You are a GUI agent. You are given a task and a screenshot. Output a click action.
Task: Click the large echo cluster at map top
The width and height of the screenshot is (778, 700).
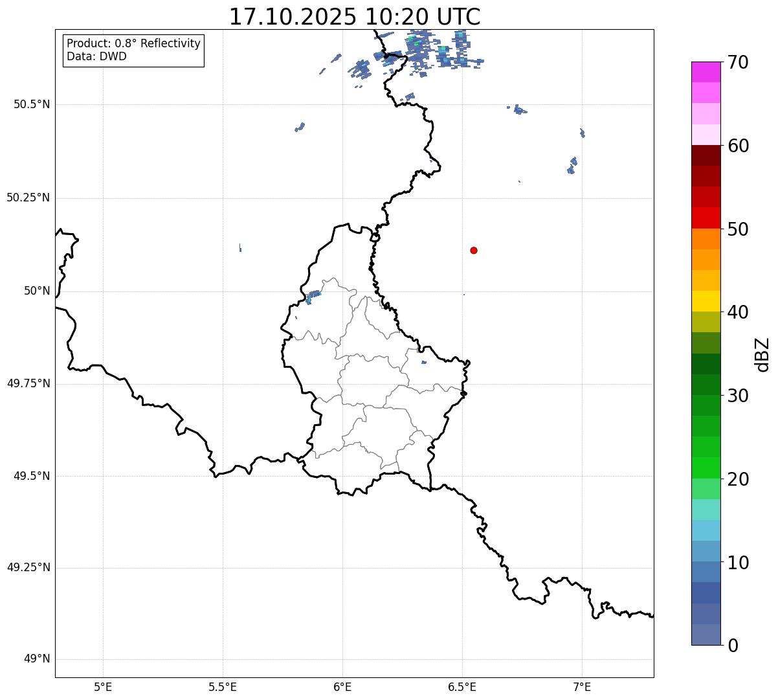click(x=427, y=51)
